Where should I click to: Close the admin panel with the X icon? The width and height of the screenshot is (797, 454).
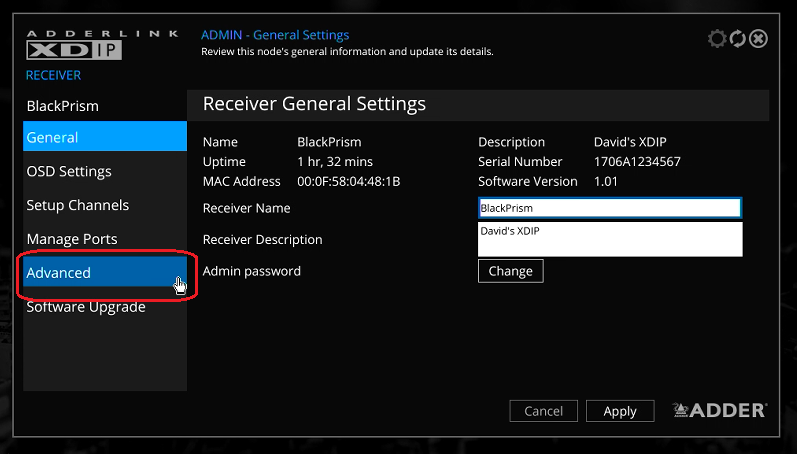758,39
